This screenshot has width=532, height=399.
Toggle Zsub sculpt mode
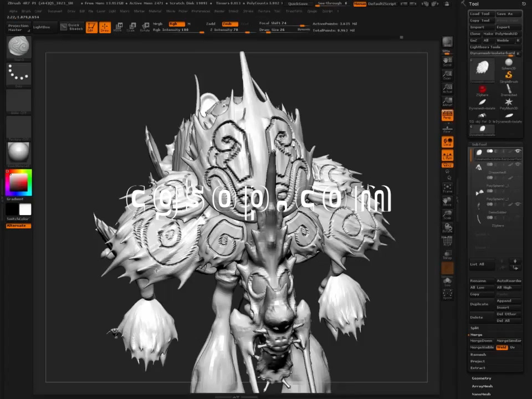229,24
